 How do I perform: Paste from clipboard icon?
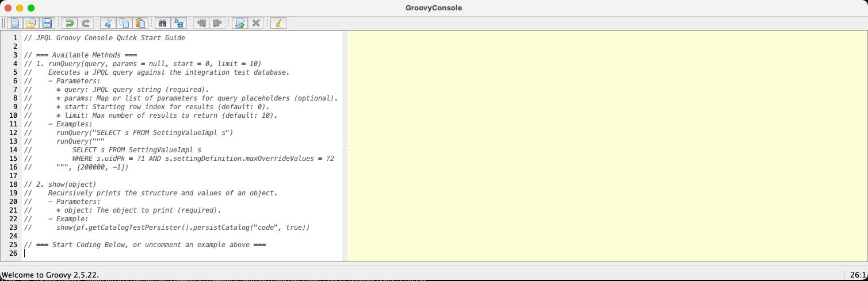(x=140, y=23)
